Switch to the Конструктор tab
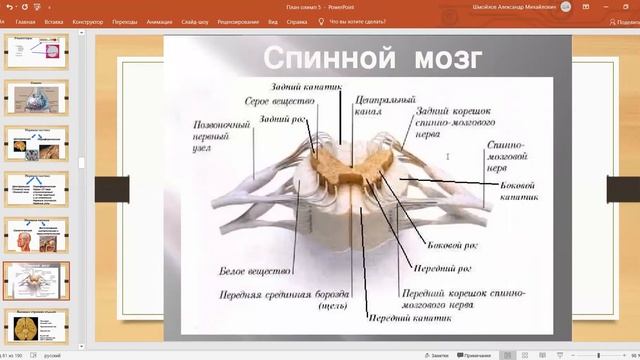The image size is (640, 360). (x=88, y=22)
